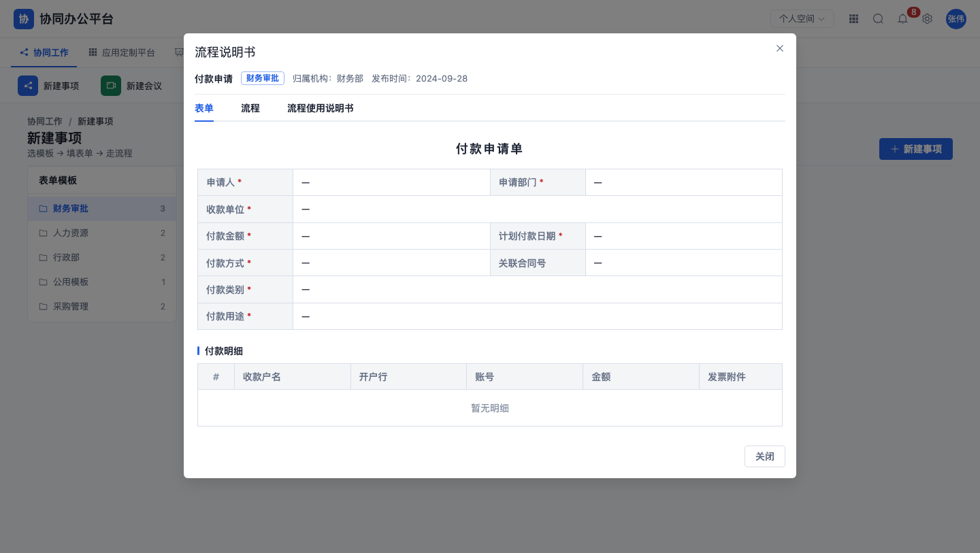Click the 关联合同号 field label
Viewport: 980px width, 553px height.
(523, 263)
